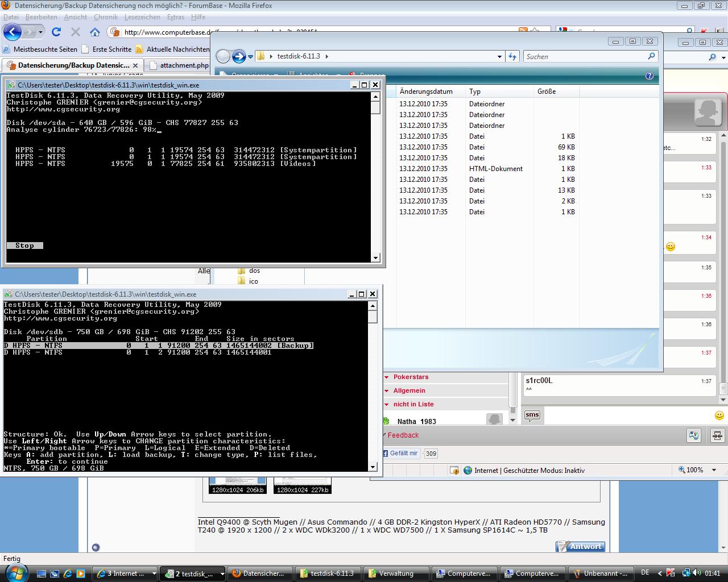Select the HTML-Dokument file row
This screenshot has height=582, width=728.
487,169
